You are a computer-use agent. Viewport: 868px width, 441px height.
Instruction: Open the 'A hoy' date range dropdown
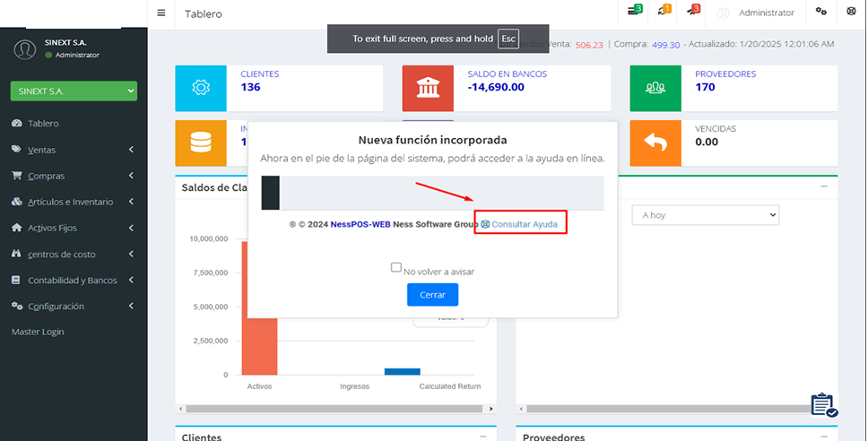pyautogui.click(x=705, y=215)
